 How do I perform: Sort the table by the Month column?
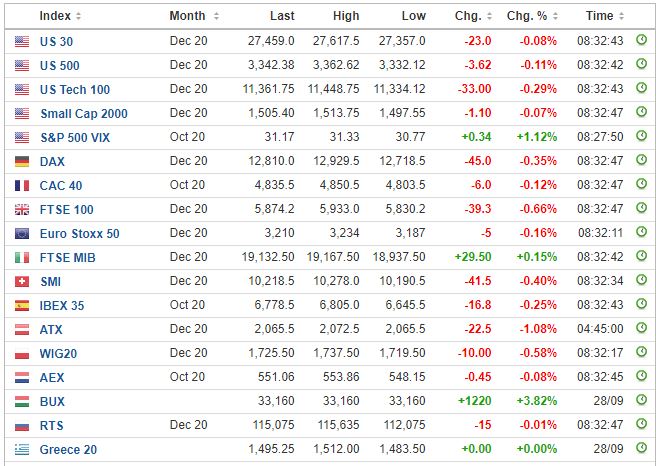point(194,16)
